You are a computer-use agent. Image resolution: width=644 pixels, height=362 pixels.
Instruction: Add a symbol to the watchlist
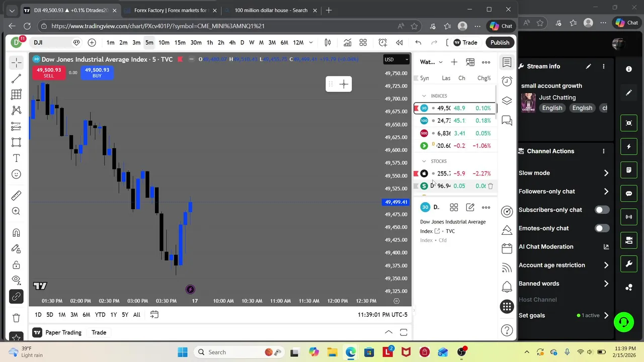(x=454, y=62)
